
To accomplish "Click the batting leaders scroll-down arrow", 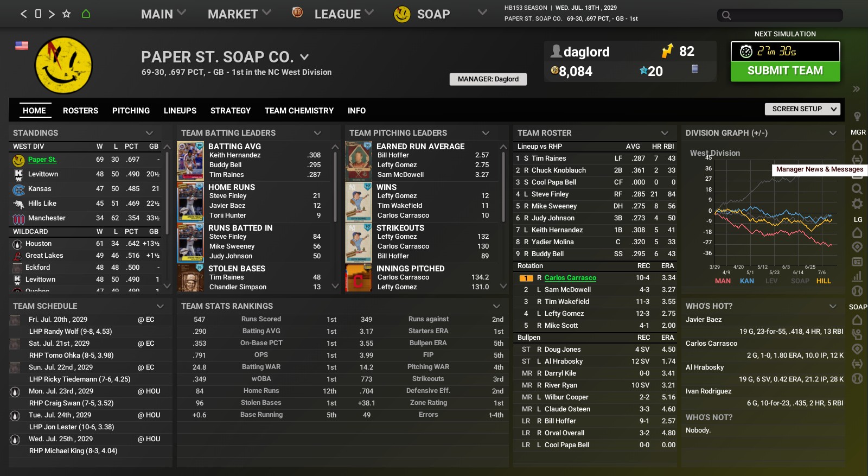I will click(x=335, y=285).
